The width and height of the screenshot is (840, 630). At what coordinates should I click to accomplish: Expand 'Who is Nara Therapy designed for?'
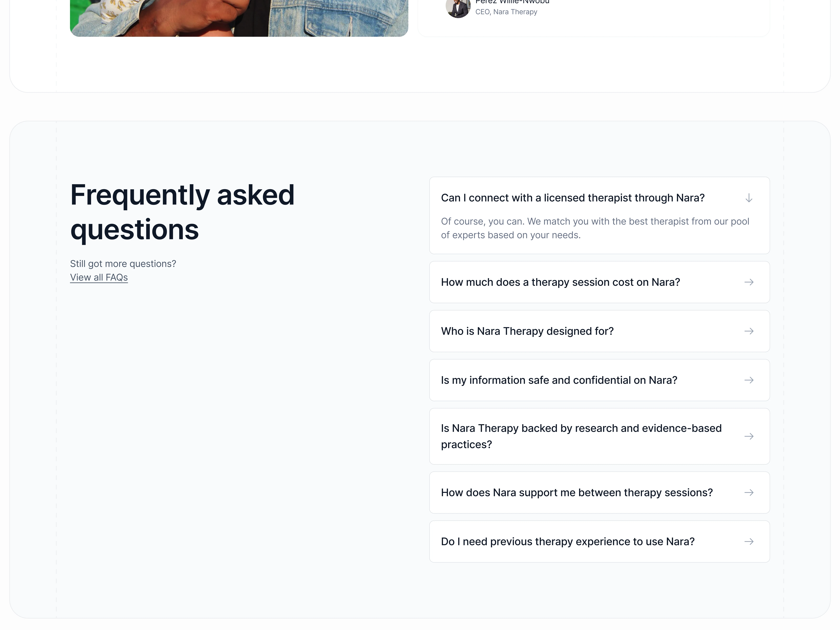527,331
